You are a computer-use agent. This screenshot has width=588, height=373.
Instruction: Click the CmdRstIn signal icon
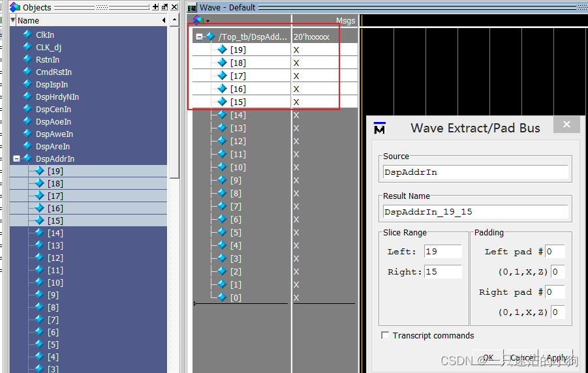point(27,72)
